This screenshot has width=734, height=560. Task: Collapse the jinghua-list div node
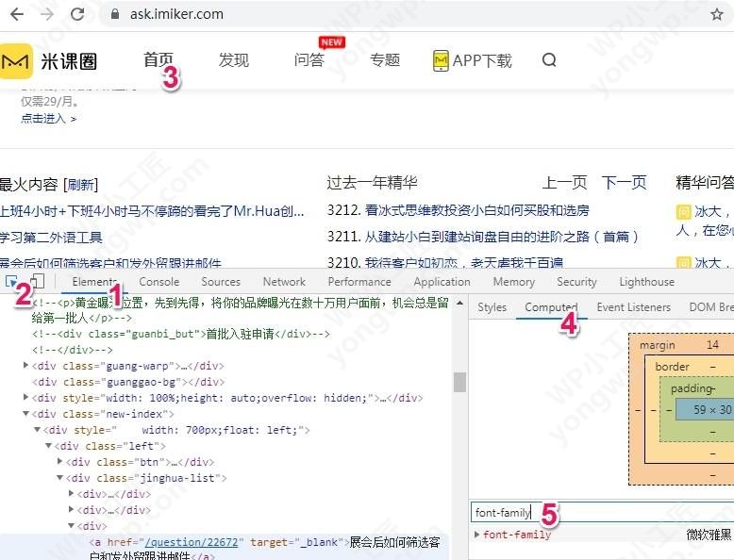coord(60,478)
